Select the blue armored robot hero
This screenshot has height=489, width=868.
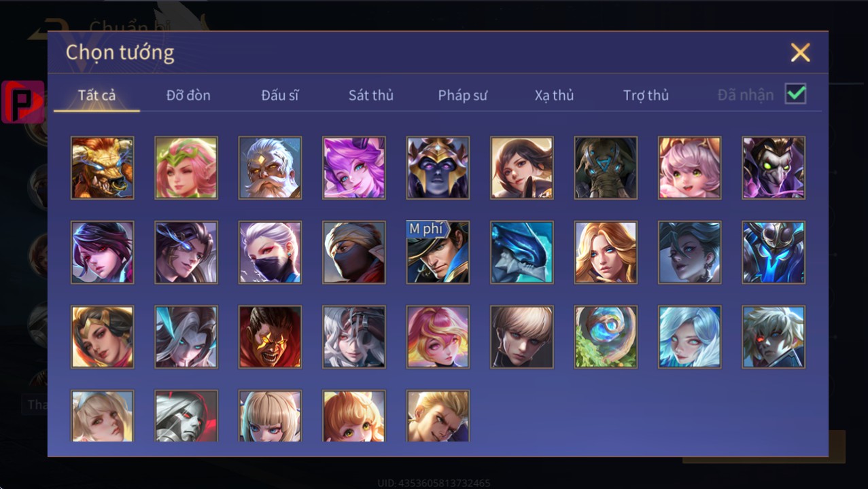click(774, 252)
